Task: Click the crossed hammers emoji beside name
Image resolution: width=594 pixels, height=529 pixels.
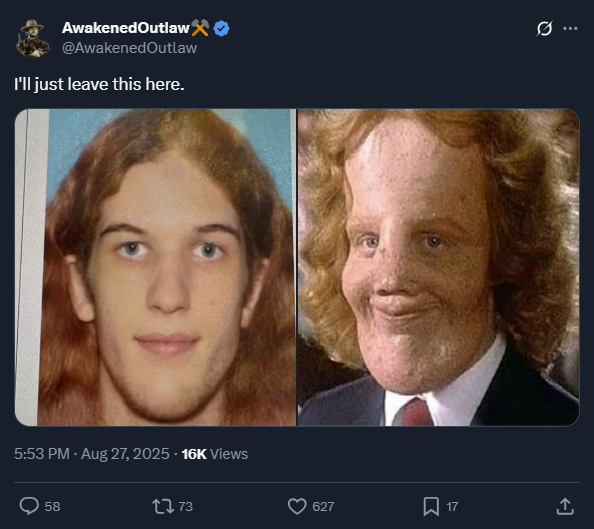Action: point(200,28)
